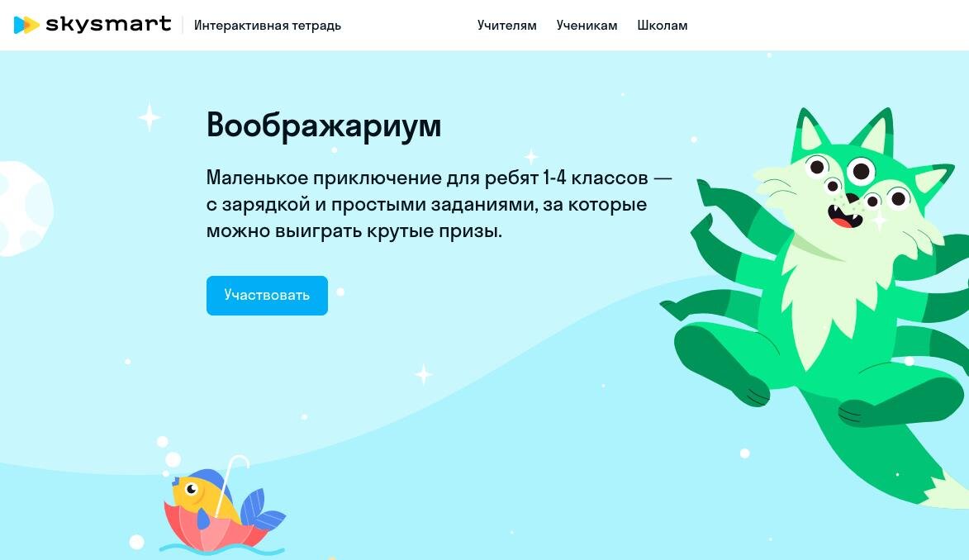
Task: Click the sparkle star left of the heading
Action: tap(149, 117)
